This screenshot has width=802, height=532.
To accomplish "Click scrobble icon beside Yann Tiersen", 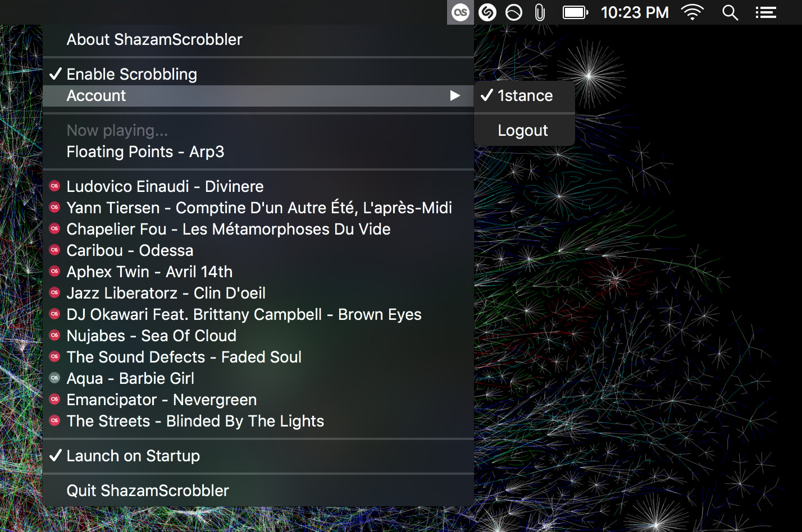I will 54,207.
